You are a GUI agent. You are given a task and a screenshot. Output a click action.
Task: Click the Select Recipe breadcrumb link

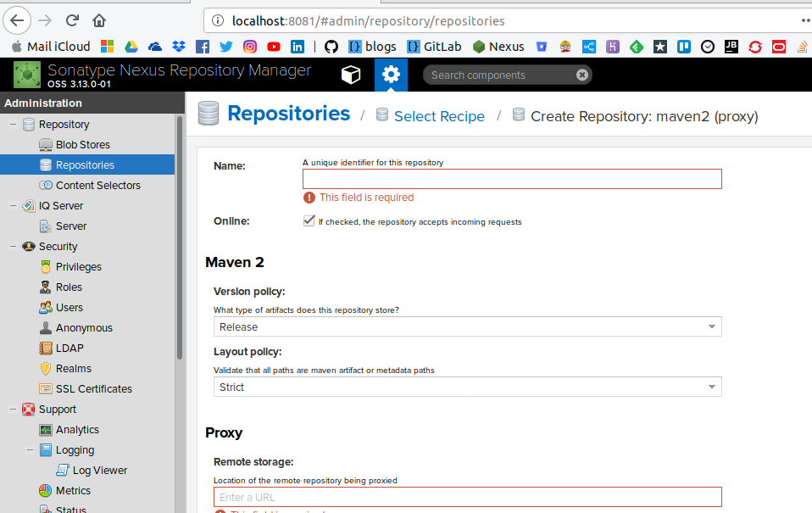439,116
